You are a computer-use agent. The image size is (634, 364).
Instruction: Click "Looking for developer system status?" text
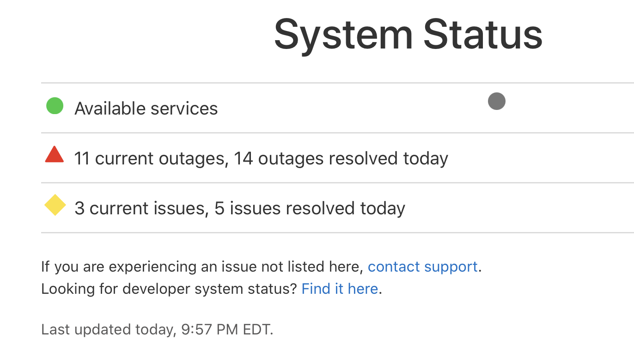click(169, 289)
